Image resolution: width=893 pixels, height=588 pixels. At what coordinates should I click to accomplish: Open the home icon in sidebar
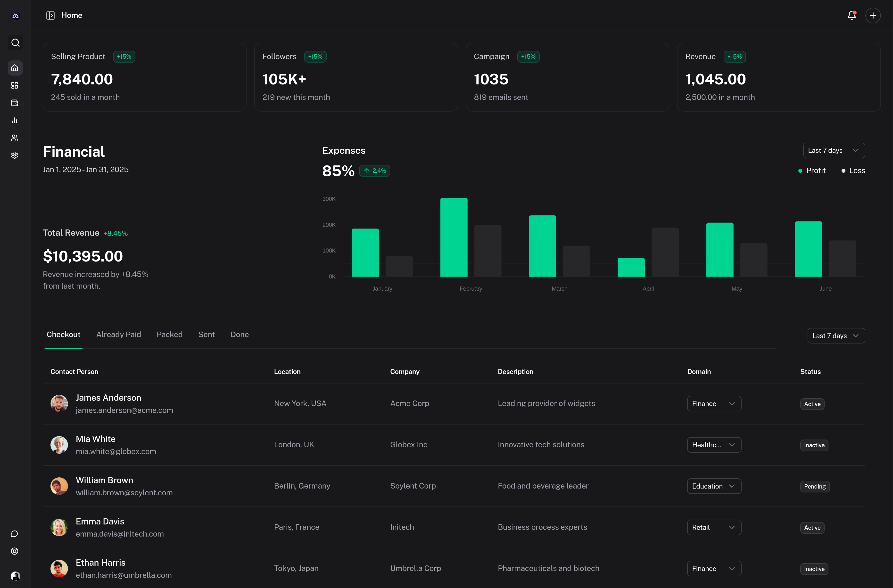click(15, 68)
